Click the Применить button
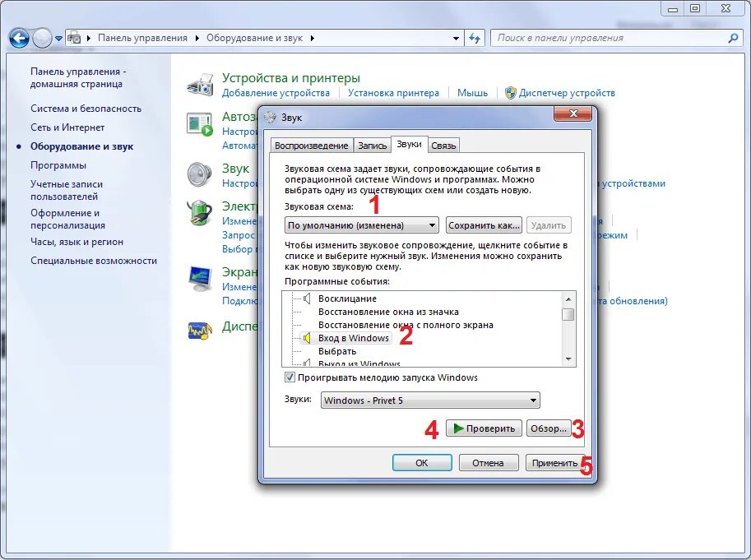Viewport: 751px width, 560px height. [x=554, y=463]
